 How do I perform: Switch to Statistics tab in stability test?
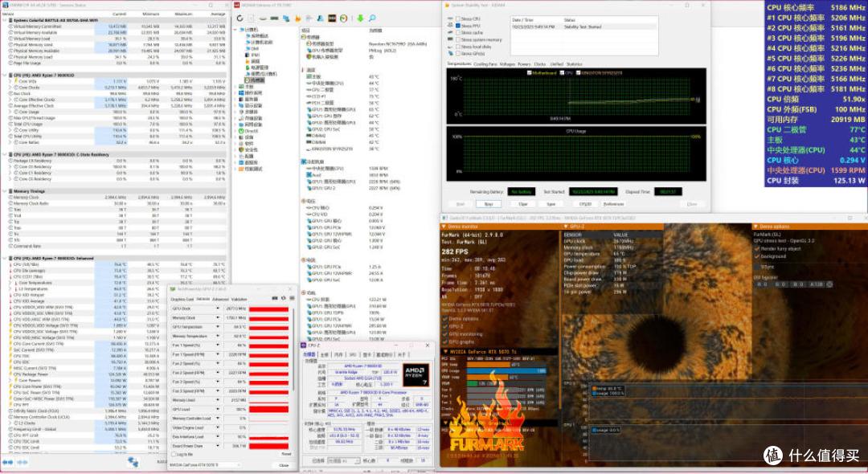point(574,64)
